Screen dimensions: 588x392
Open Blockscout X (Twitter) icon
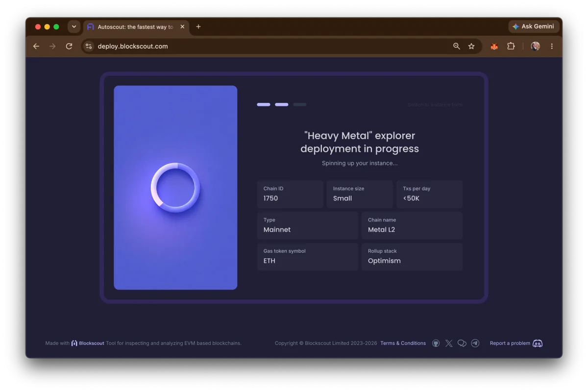click(x=449, y=343)
